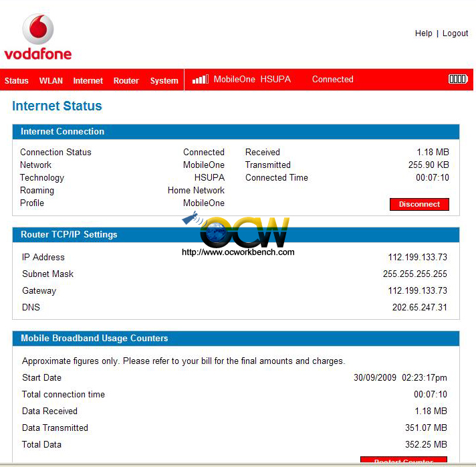476x467 pixels.
Task: Click the battery level icon
Action: click(458, 80)
